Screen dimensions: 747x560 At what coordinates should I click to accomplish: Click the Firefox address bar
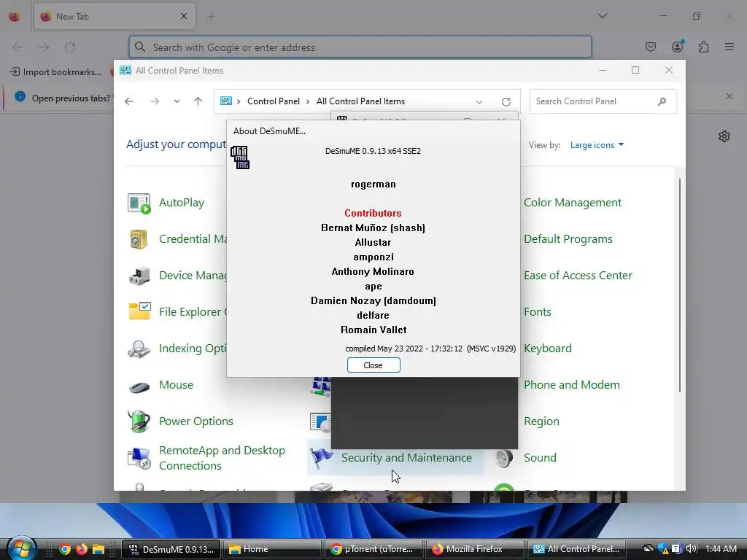click(360, 47)
